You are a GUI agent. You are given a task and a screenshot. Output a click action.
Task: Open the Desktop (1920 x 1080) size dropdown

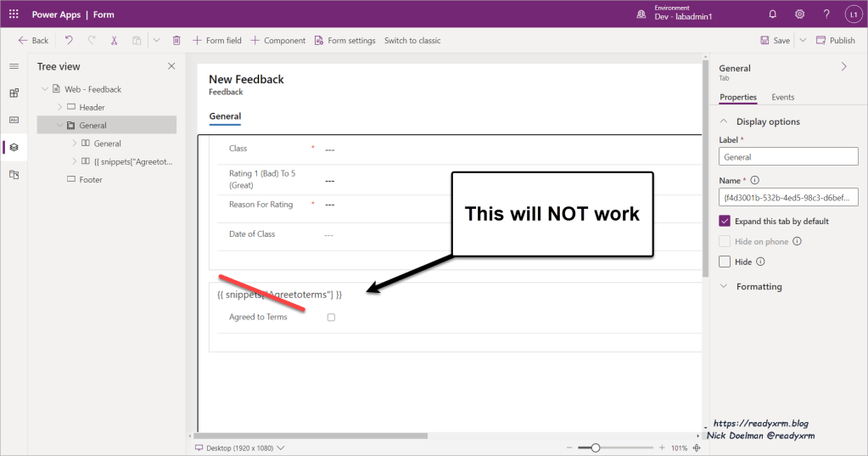[x=240, y=448]
